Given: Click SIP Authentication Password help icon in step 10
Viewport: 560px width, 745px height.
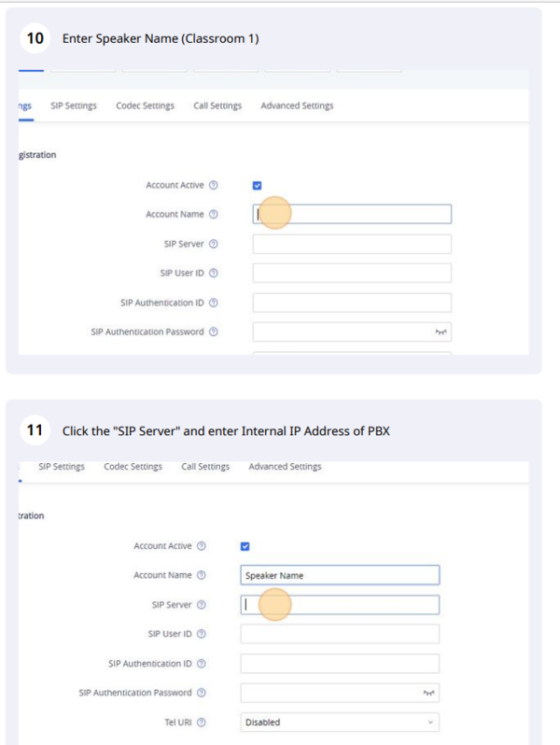Looking at the screenshot, I should point(214,332).
